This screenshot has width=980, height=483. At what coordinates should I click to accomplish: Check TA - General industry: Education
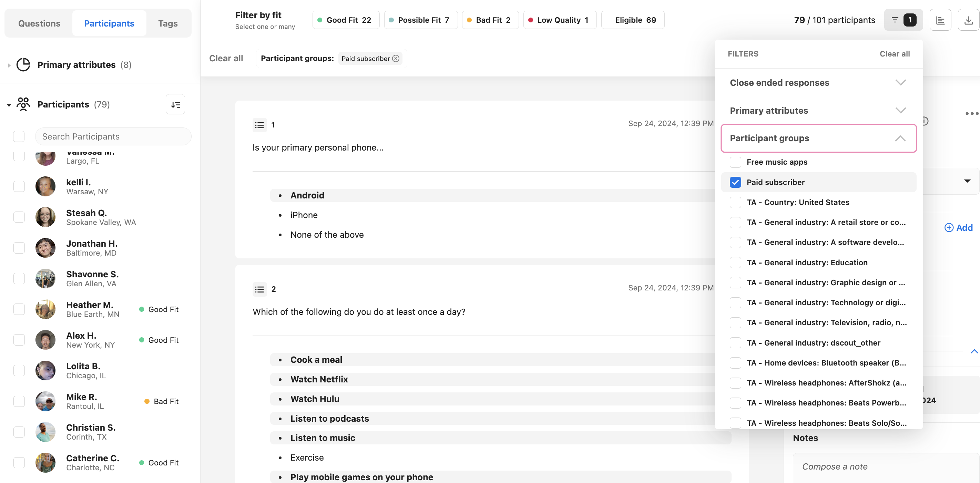click(735, 263)
